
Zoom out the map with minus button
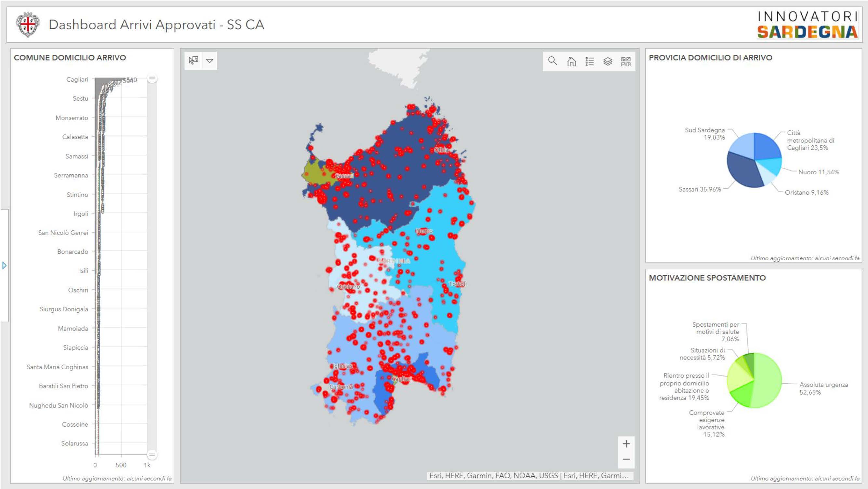626,459
